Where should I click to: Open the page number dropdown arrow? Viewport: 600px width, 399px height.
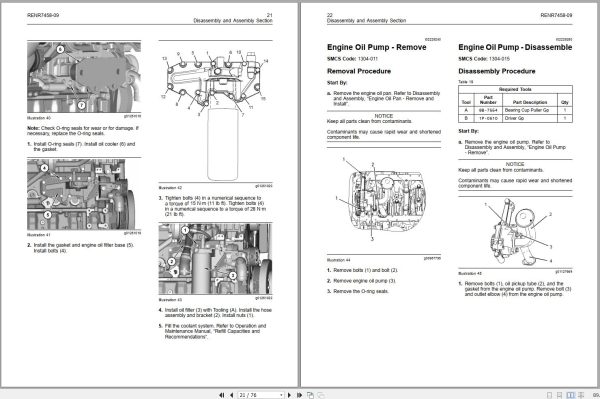coord(281,395)
